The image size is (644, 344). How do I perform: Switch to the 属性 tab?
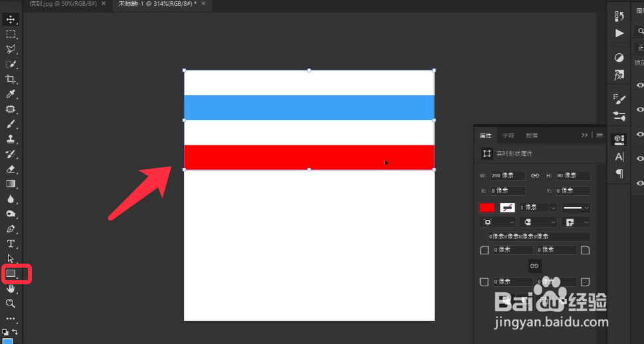[485, 135]
